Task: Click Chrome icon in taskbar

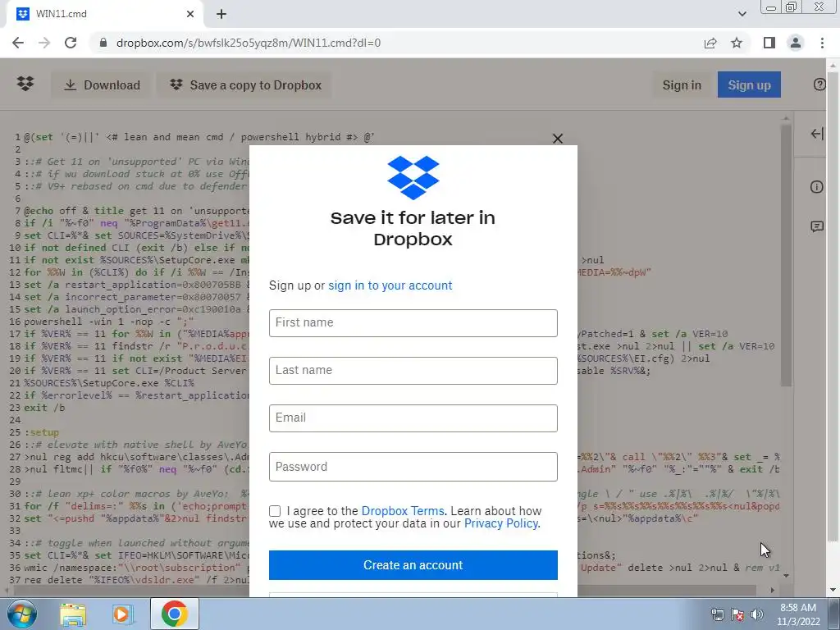Action: click(x=174, y=614)
